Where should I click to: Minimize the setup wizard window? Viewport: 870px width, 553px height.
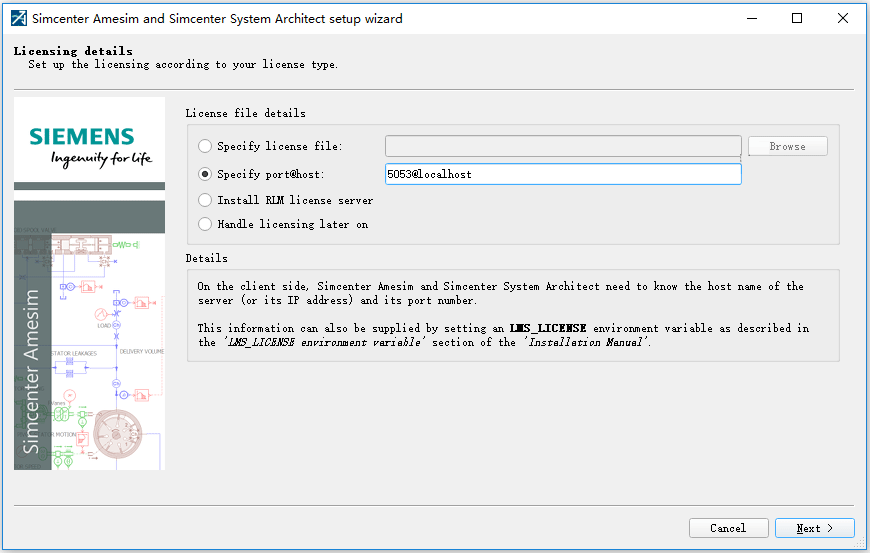point(752,18)
